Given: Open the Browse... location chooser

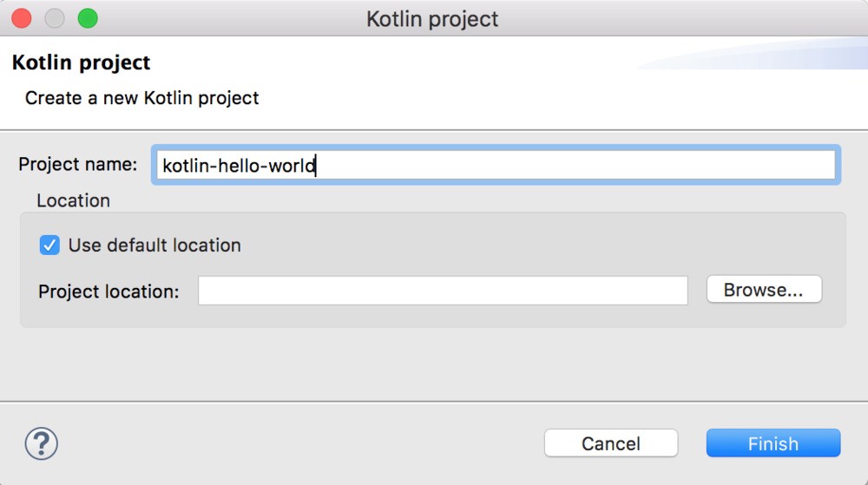Looking at the screenshot, I should [x=764, y=290].
